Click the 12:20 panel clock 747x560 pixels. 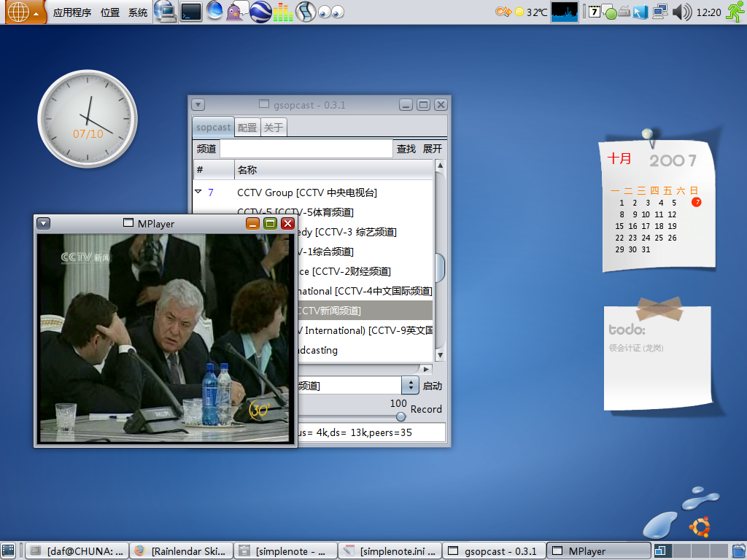[708, 12]
